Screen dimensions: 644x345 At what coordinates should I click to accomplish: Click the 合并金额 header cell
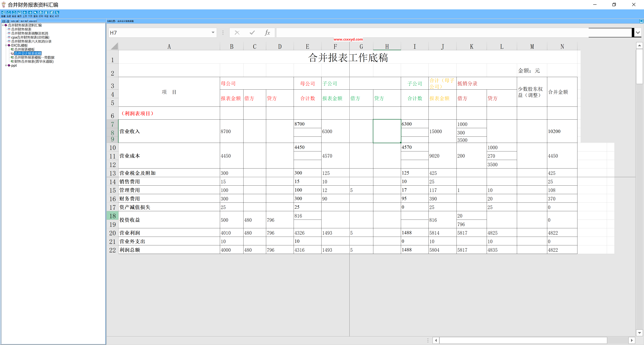tap(562, 92)
